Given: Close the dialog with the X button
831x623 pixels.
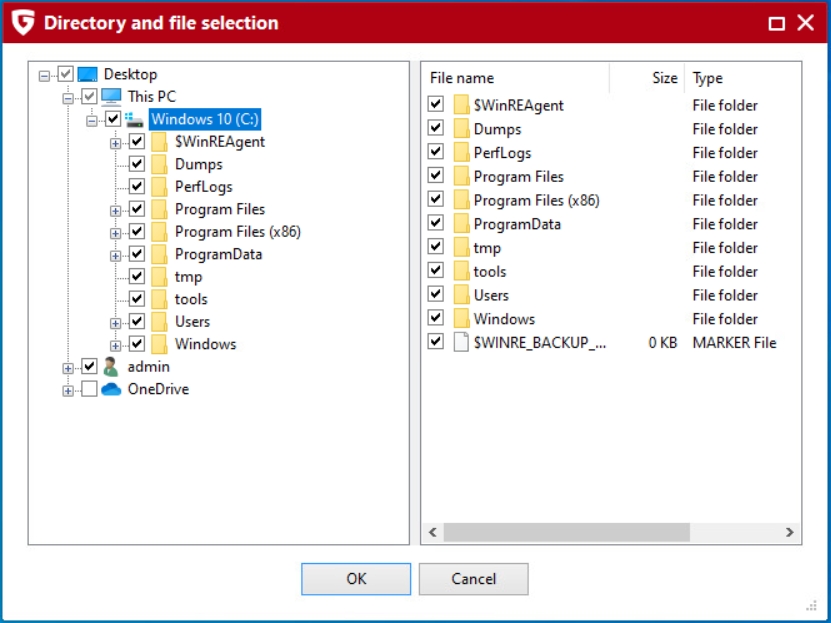Looking at the screenshot, I should tap(806, 23).
